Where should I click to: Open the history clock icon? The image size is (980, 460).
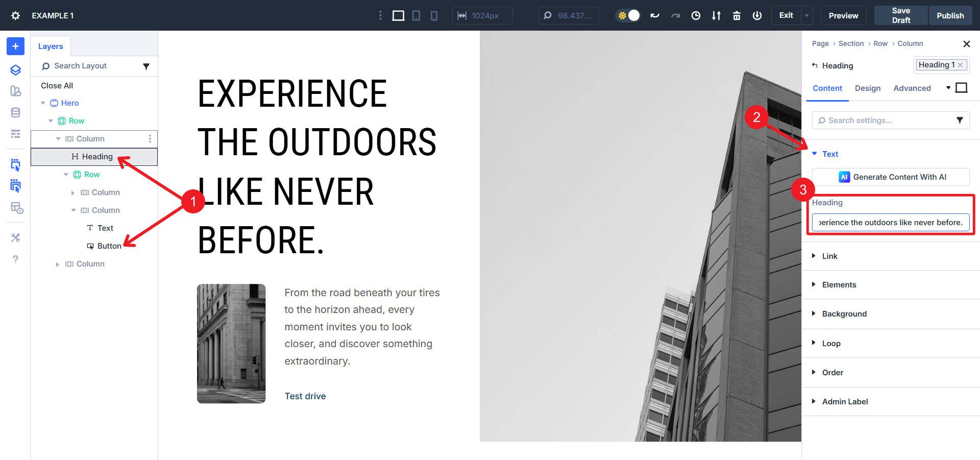click(x=696, y=16)
